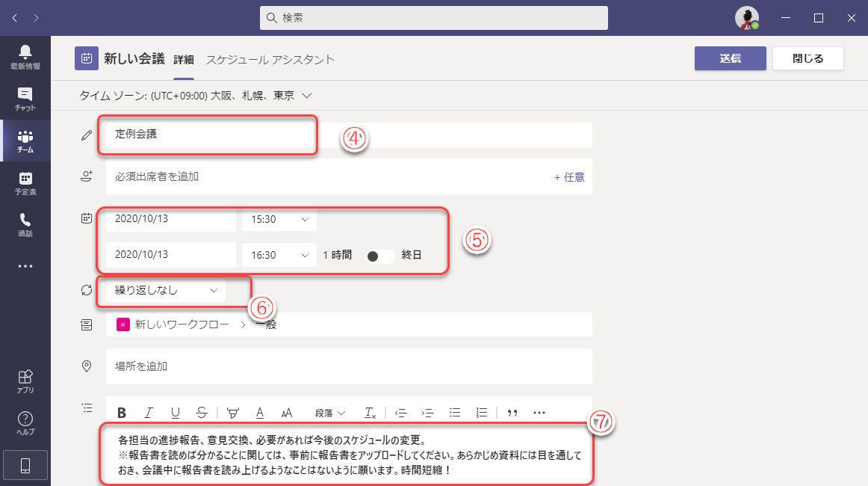Viewport: 868px width, 486px height.
Task: Go forward with the right arrow
Action: 36,18
